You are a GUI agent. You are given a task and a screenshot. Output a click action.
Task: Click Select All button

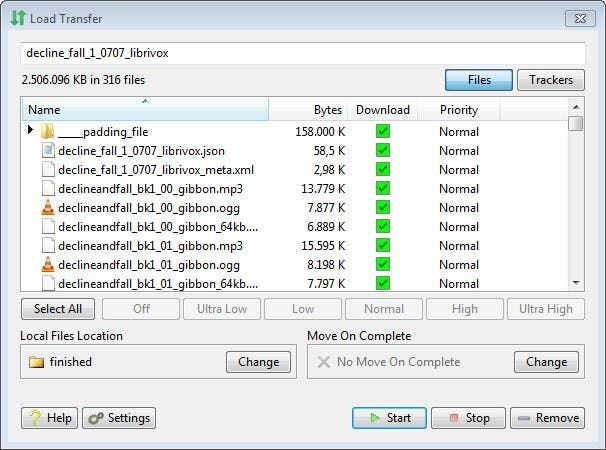click(58, 309)
